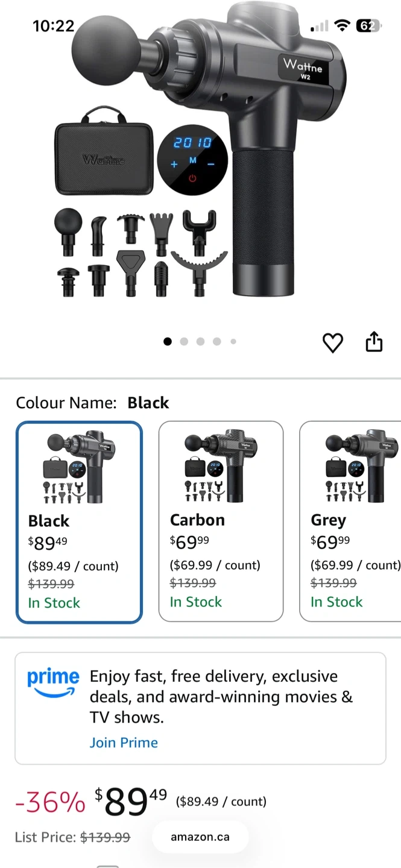Tap the battery indicator
This screenshot has height=868, width=401.
click(367, 25)
